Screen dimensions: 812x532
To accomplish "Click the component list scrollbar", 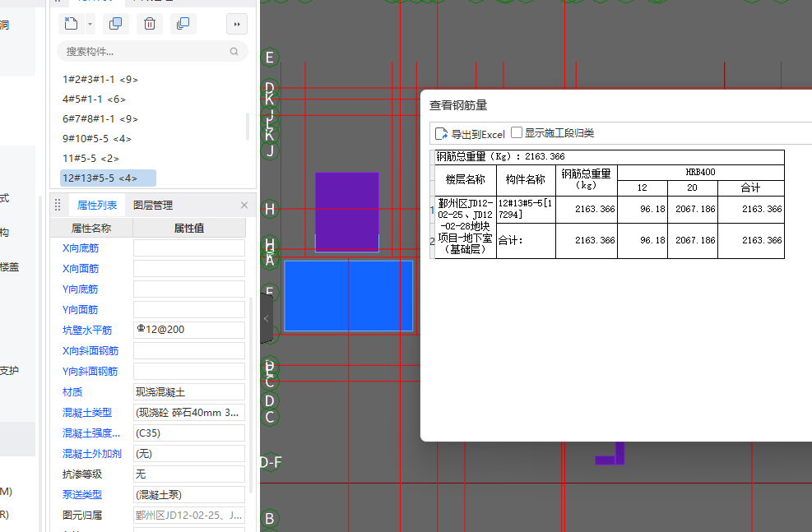I will pos(248,127).
